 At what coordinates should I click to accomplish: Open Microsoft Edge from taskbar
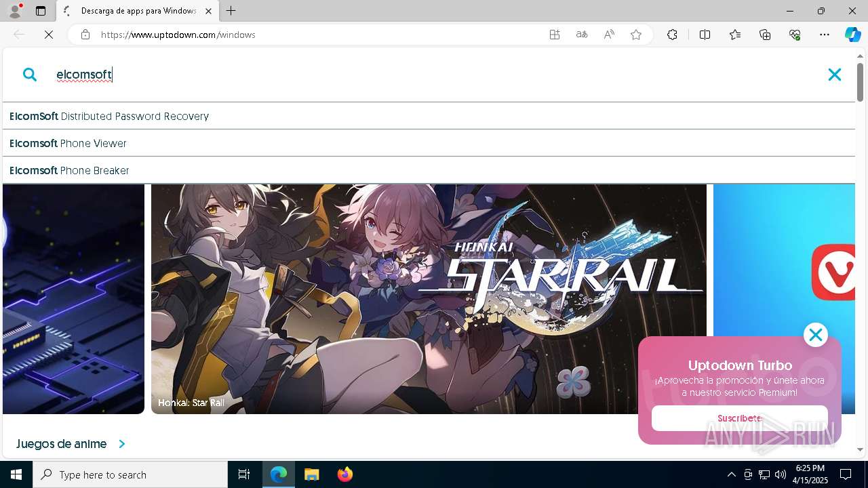coord(279,474)
